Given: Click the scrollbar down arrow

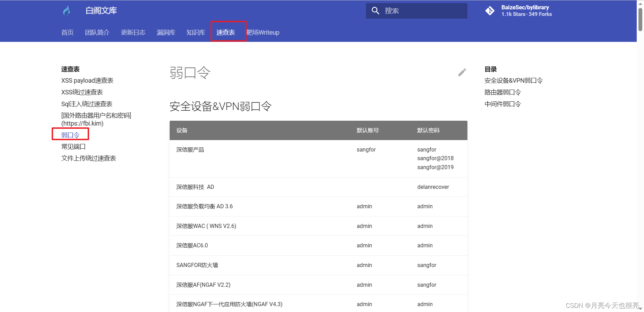Looking at the screenshot, I should (x=641, y=309).
